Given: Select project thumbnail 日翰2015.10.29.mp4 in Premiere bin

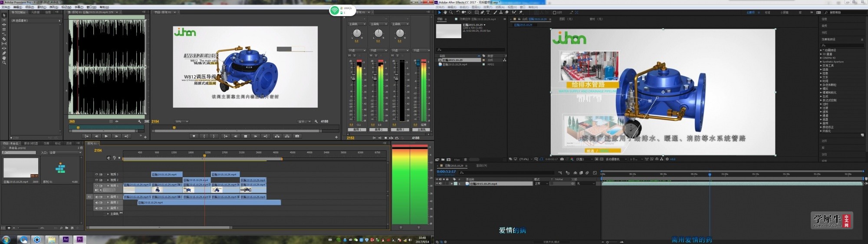Looking at the screenshot, I should click(21, 168).
